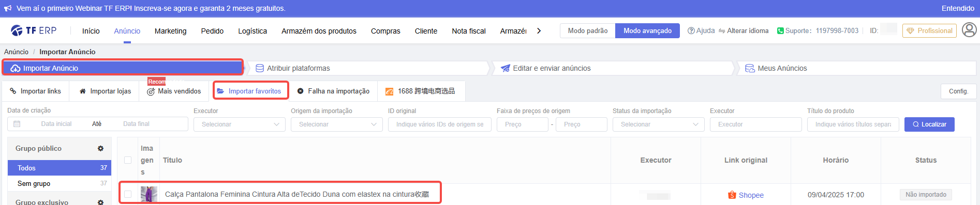Screen dimensions: 980x205
Task: Open the Compras menu
Action: pyautogui.click(x=385, y=31)
